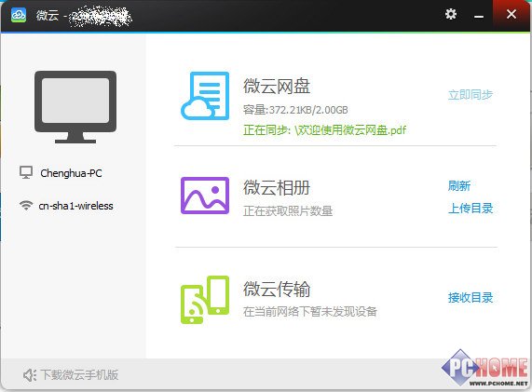This screenshot has width=532, height=392.
Task: Open the 微云传输 green phones icon
Action: 205,300
